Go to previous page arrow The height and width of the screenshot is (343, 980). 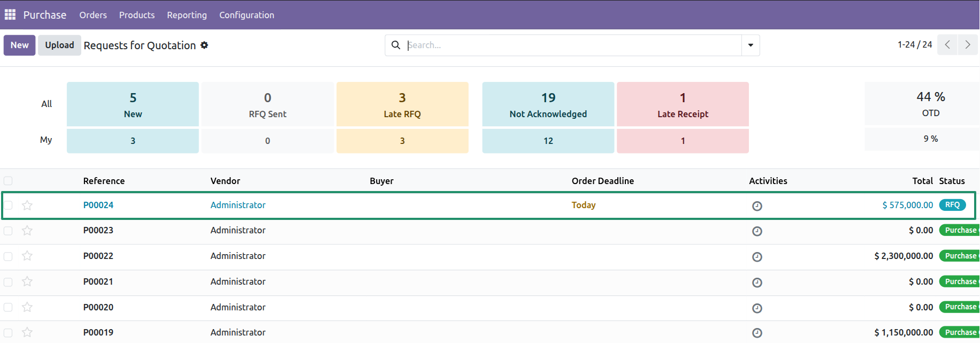pyautogui.click(x=947, y=45)
